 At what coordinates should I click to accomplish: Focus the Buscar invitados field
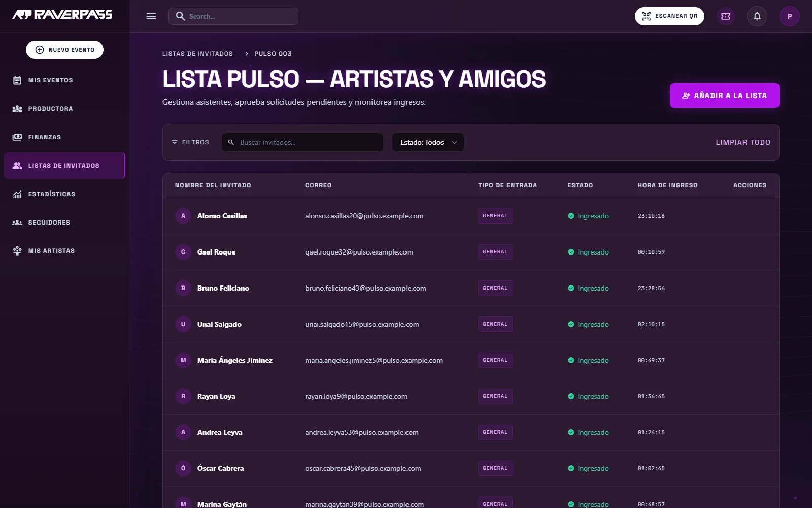(302, 142)
